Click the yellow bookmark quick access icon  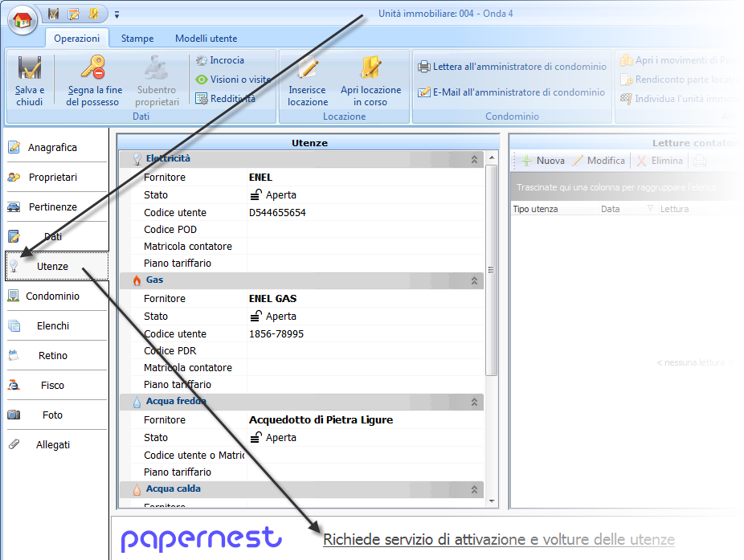(93, 14)
